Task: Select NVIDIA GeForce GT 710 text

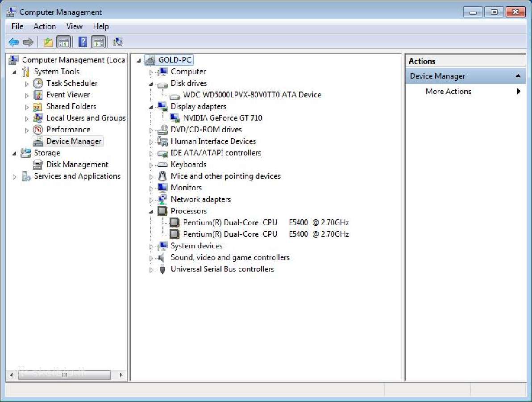Action: click(x=223, y=118)
